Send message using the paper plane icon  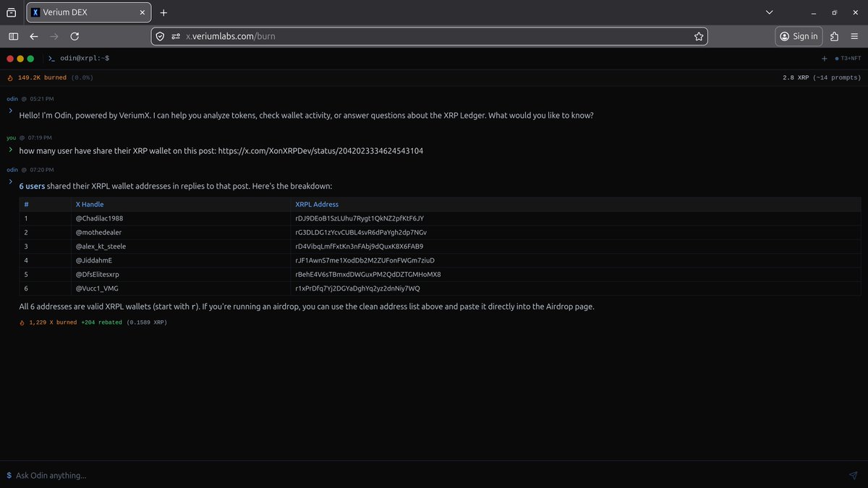click(852, 476)
